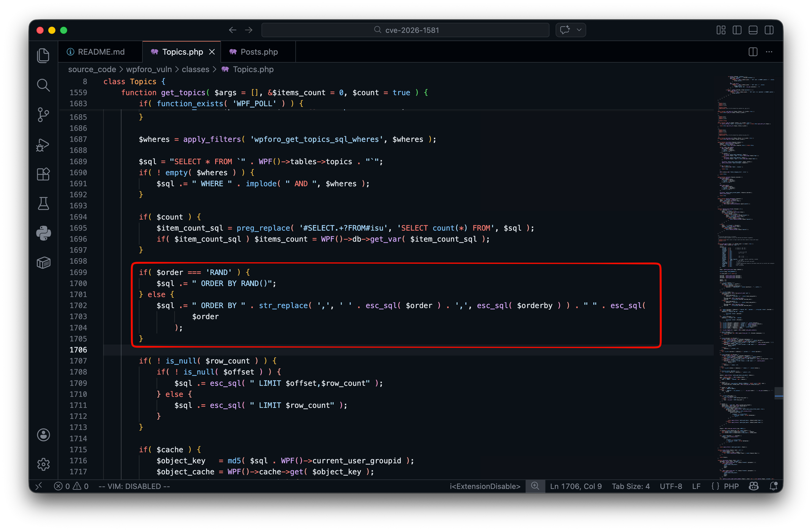The width and height of the screenshot is (812, 531).
Task: Toggle the secondary side bar
Action: click(769, 30)
